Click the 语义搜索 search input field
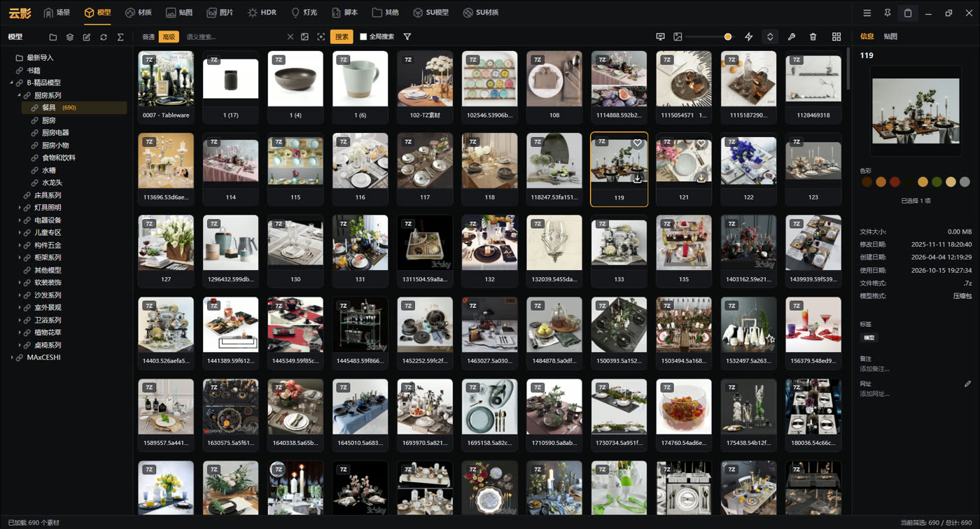 [x=234, y=37]
